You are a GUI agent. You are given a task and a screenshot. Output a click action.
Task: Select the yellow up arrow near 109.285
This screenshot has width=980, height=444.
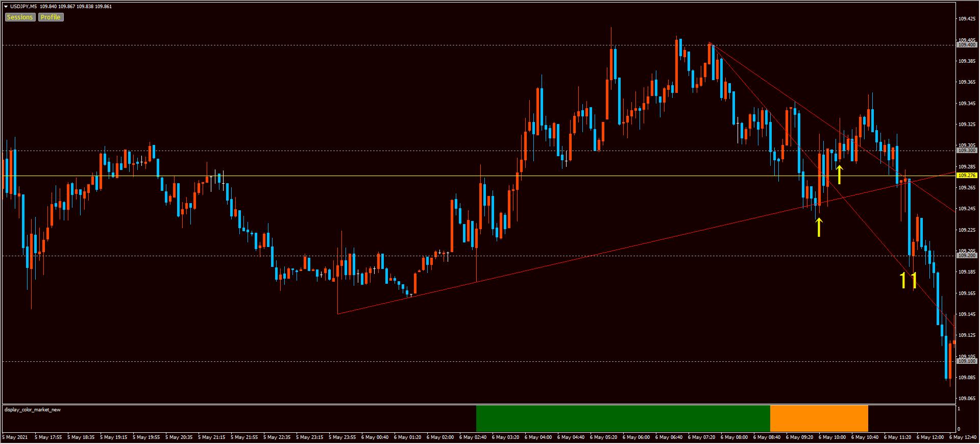[839, 175]
